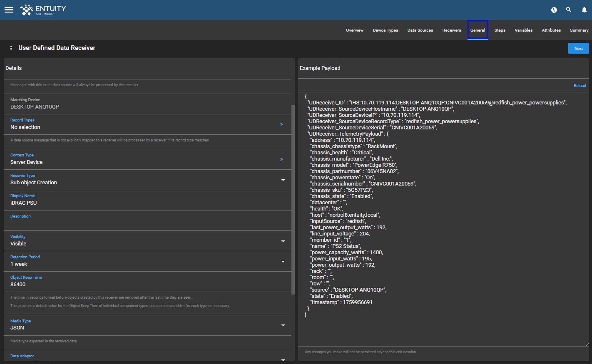The width and height of the screenshot is (592, 364).
Task: Open the three-dot menu beside User Defined Data Receiver
Action: click(11, 48)
